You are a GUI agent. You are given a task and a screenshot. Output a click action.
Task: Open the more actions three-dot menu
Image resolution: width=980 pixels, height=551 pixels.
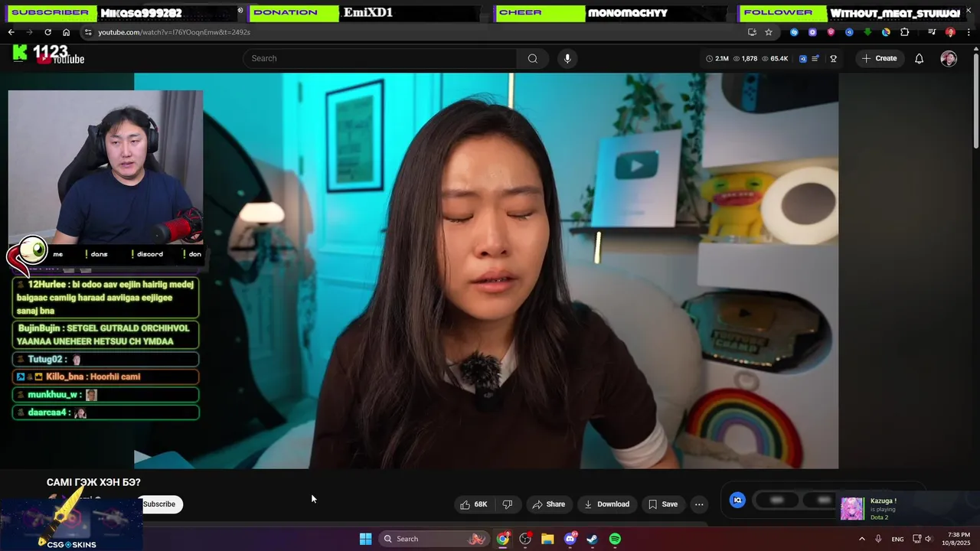pyautogui.click(x=699, y=504)
